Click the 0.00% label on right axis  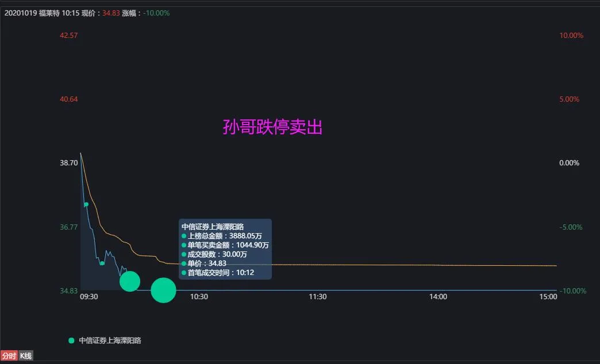point(568,162)
